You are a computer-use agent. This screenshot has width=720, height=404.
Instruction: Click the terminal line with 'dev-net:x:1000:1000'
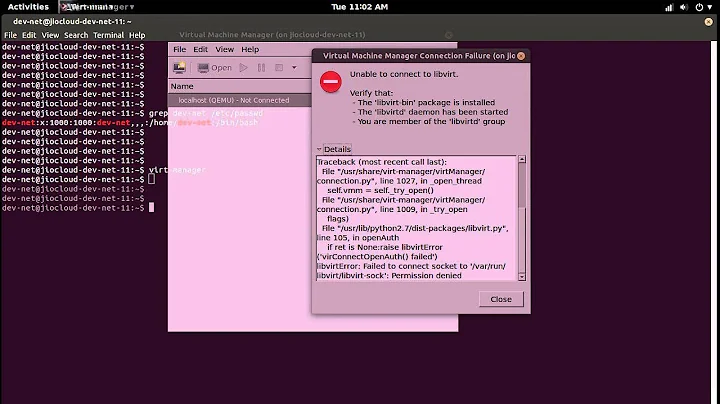pyautogui.click(x=130, y=123)
